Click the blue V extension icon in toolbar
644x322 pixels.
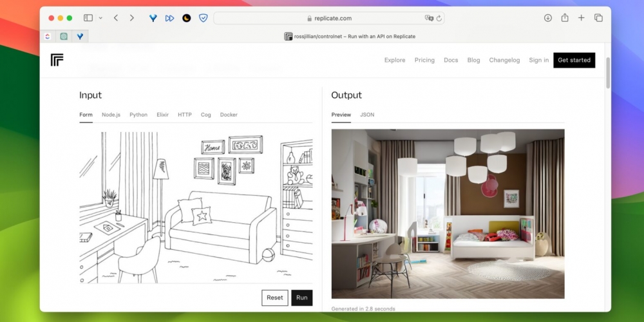(x=153, y=18)
